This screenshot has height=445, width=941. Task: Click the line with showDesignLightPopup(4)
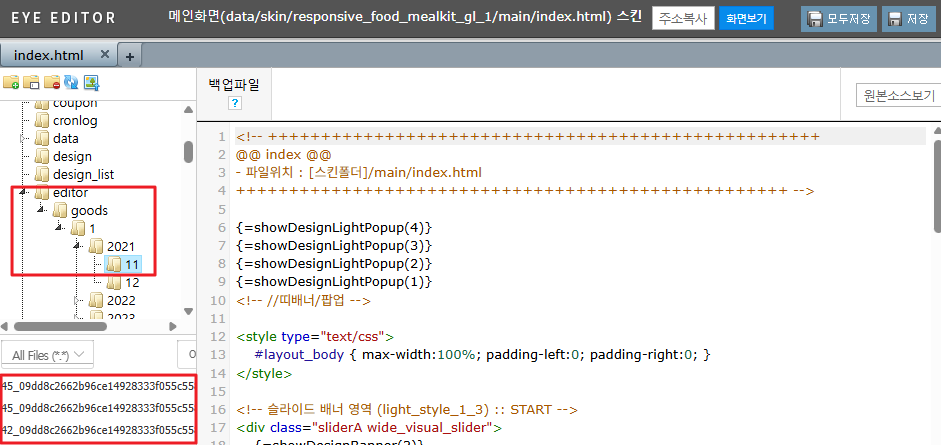[x=334, y=228]
